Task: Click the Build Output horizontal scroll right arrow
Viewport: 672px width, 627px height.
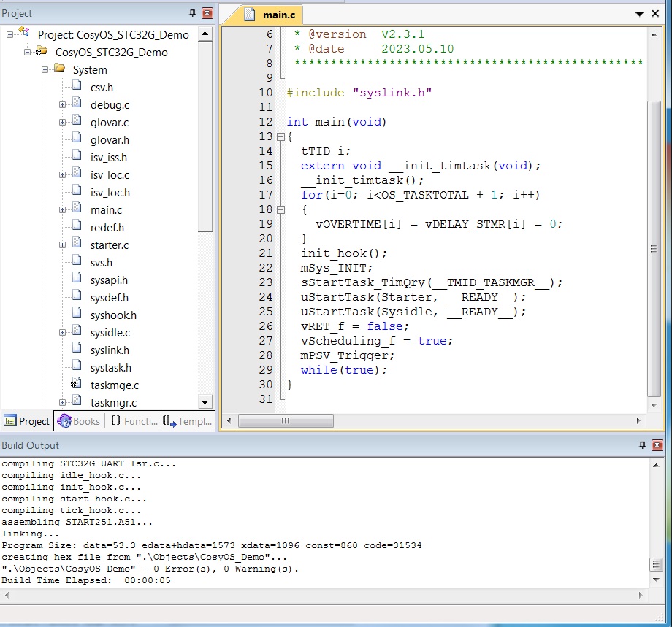Action: (x=641, y=594)
